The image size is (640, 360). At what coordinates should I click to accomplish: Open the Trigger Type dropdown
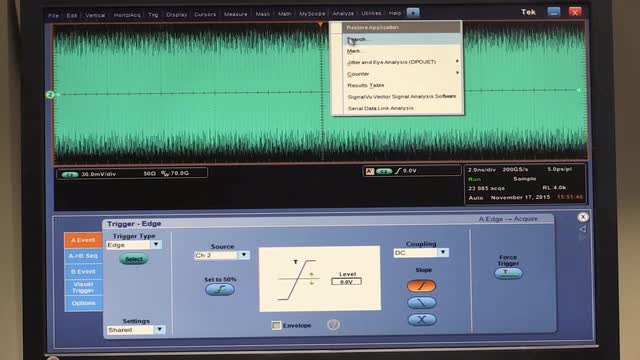click(156, 244)
